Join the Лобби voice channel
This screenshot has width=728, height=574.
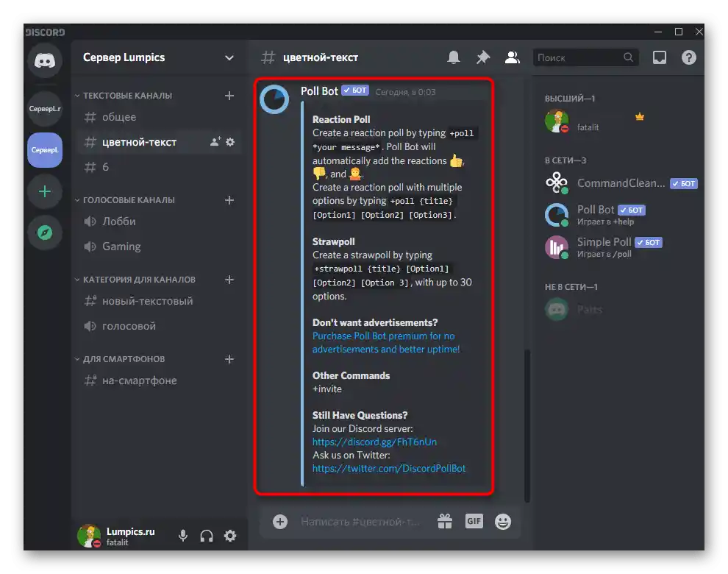click(x=158, y=222)
